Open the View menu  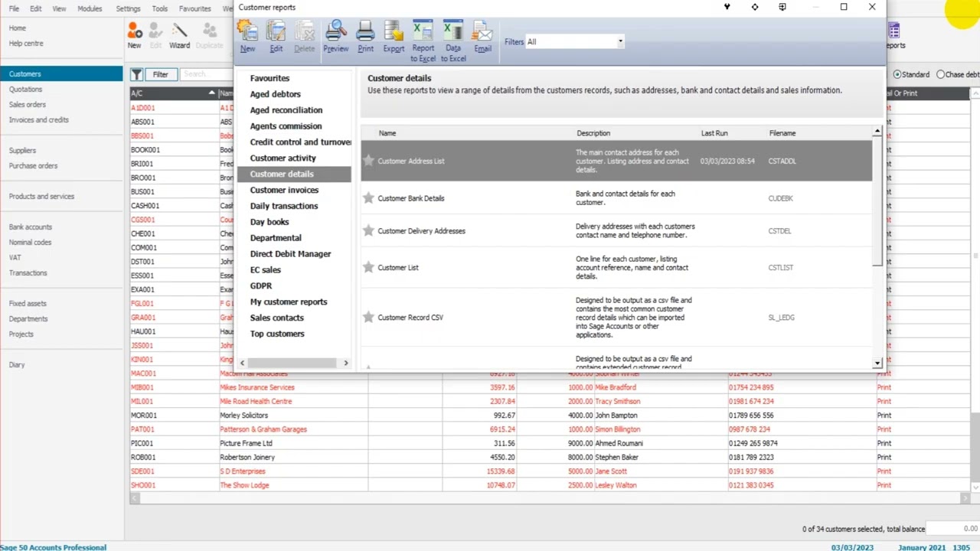[59, 8]
